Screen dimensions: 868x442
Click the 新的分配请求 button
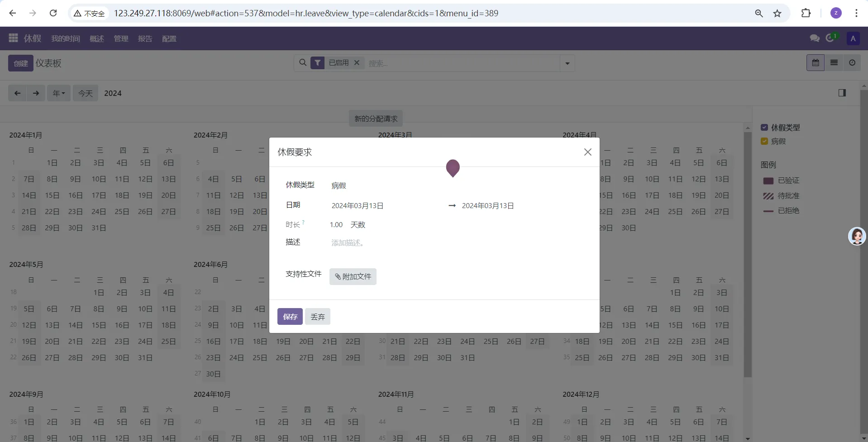coord(376,119)
